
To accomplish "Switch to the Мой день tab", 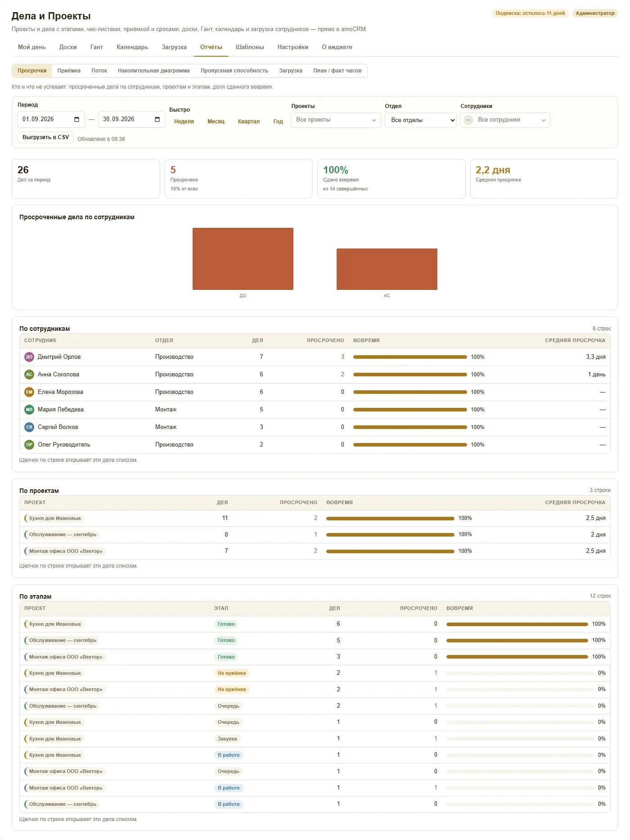I will (32, 47).
